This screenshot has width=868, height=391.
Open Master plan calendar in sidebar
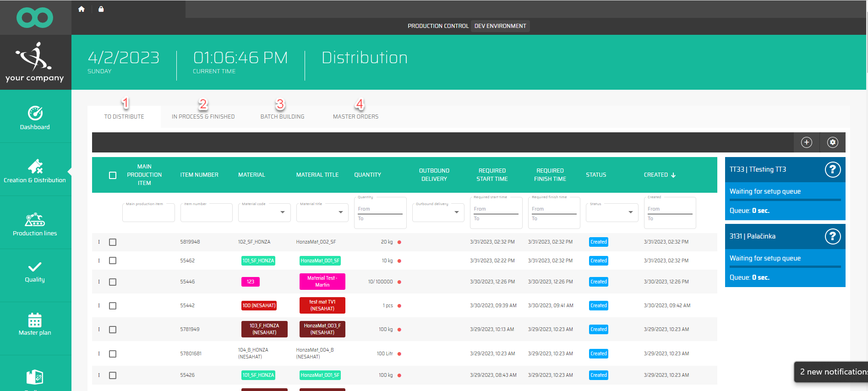[x=35, y=324]
